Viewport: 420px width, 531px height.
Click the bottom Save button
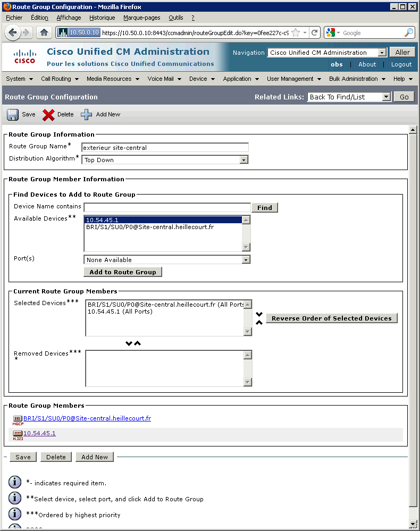[x=23, y=457]
